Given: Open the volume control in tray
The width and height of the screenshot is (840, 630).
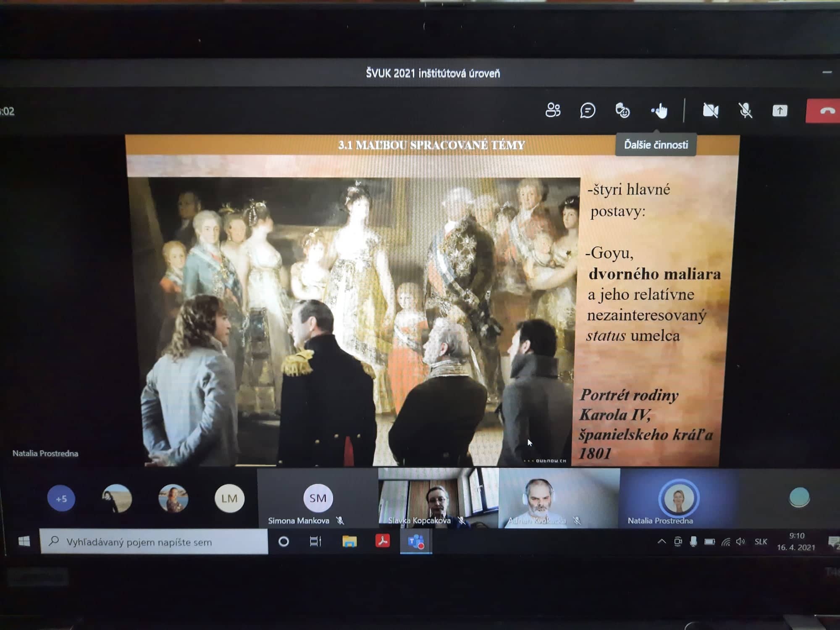Looking at the screenshot, I should [740, 541].
